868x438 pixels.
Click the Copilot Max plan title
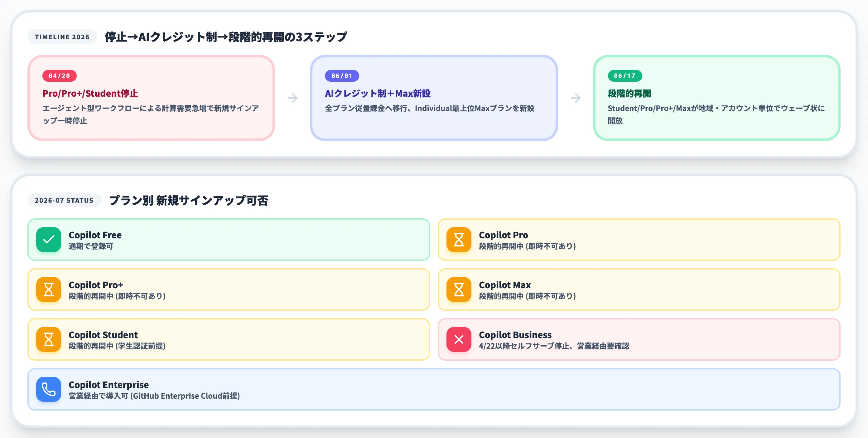click(x=505, y=285)
